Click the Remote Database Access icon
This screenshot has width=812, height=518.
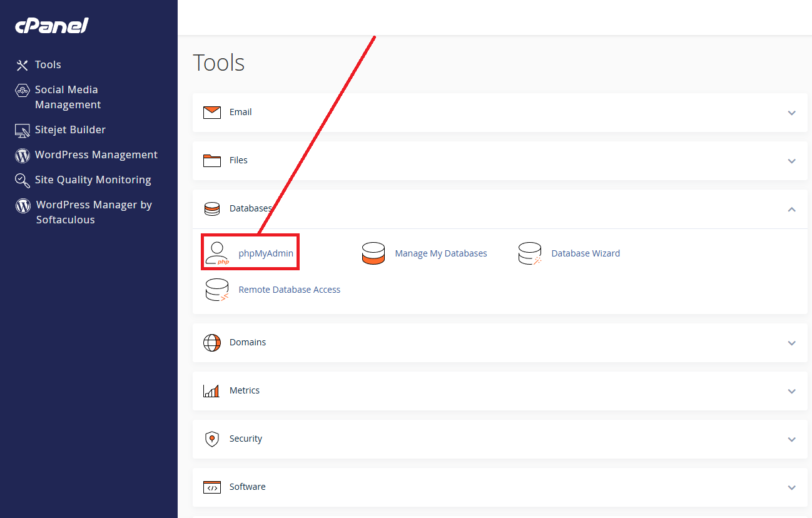[x=217, y=290]
